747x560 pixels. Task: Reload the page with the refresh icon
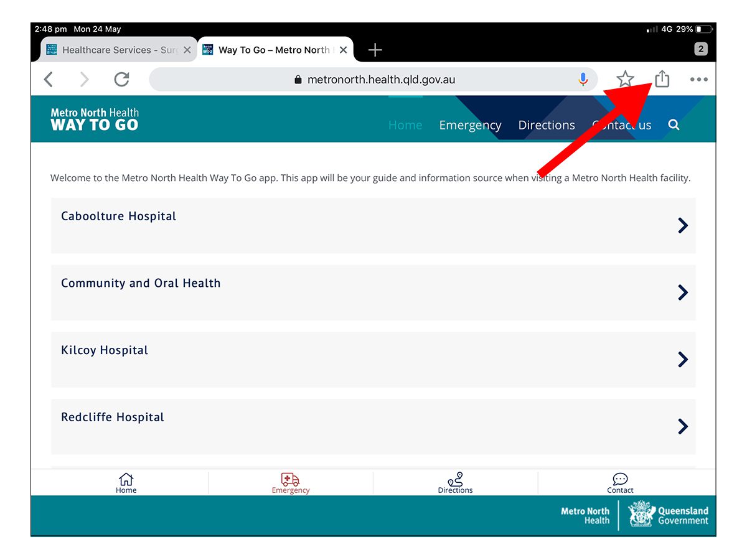121,79
